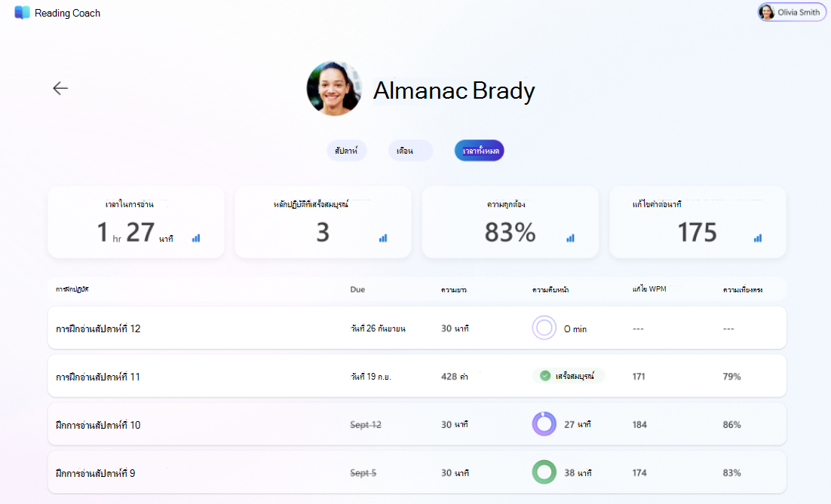Click WPM value 184

point(639,425)
